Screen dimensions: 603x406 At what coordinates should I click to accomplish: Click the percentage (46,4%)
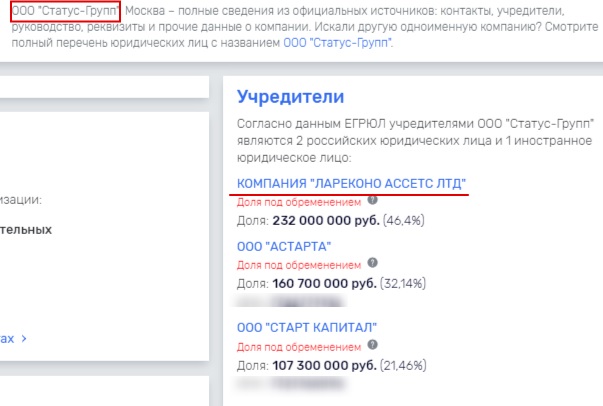pyautogui.click(x=403, y=221)
